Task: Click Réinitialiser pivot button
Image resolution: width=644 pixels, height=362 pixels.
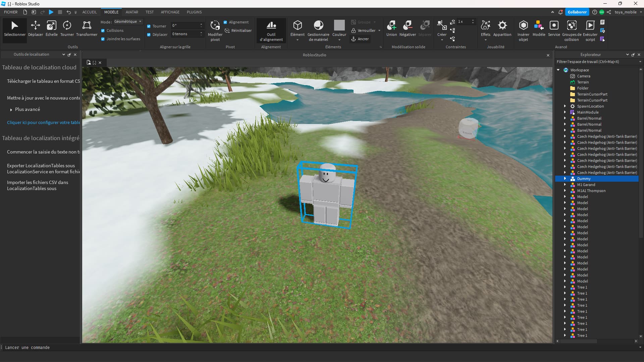Action: (238, 31)
